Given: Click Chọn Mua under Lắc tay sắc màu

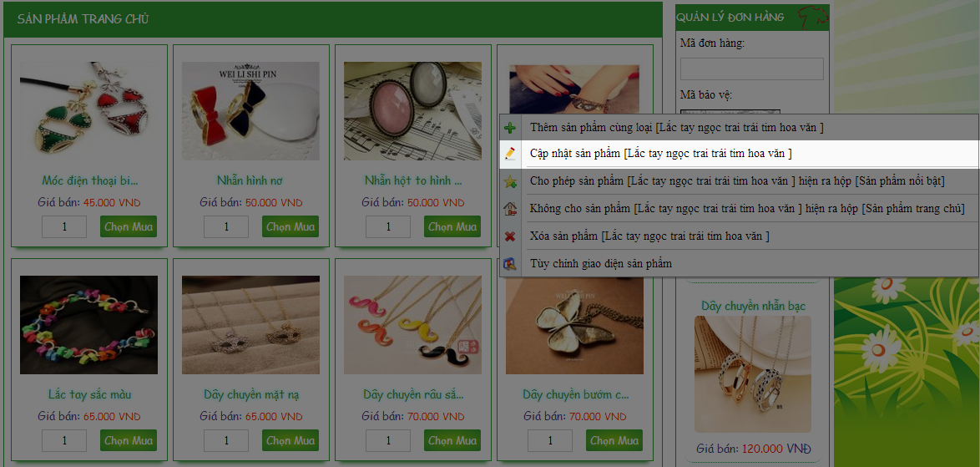Looking at the screenshot, I should click(128, 440).
